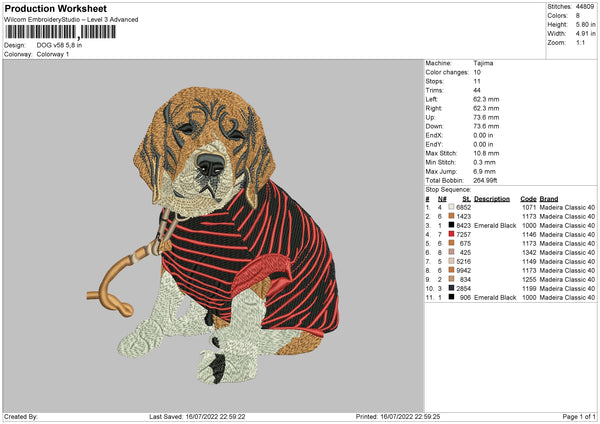
Task: Click thread code 1149
Action: click(529, 261)
